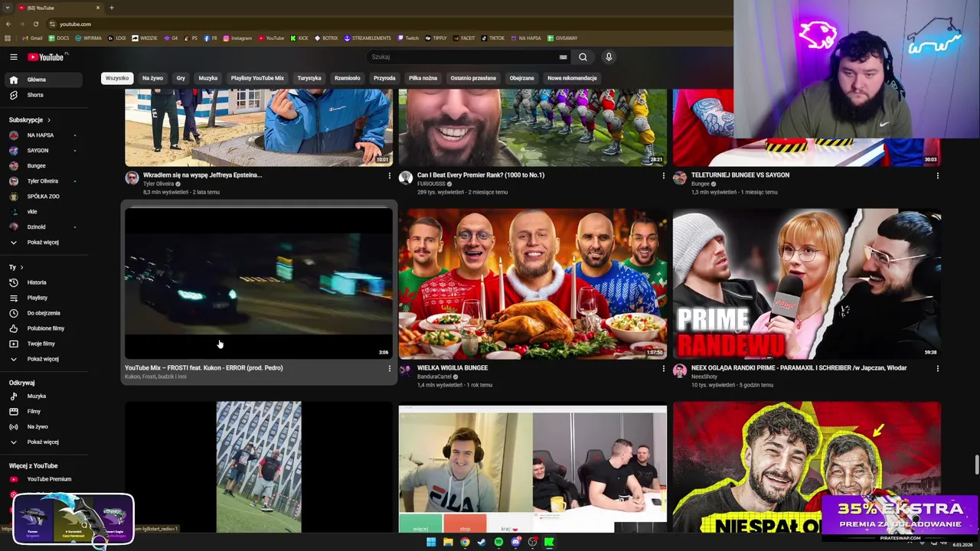
Task: Select the Gry filter chip
Action: [181, 78]
